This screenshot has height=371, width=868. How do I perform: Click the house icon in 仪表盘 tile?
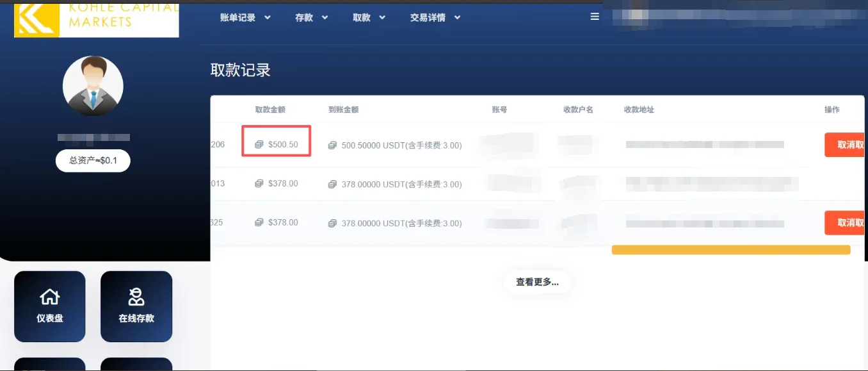[50, 297]
